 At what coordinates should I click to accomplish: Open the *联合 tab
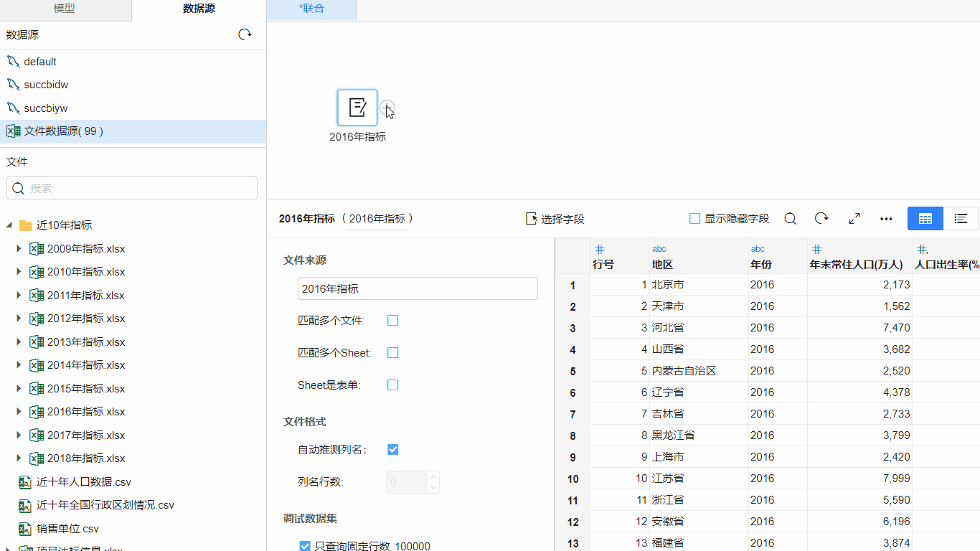click(x=311, y=9)
